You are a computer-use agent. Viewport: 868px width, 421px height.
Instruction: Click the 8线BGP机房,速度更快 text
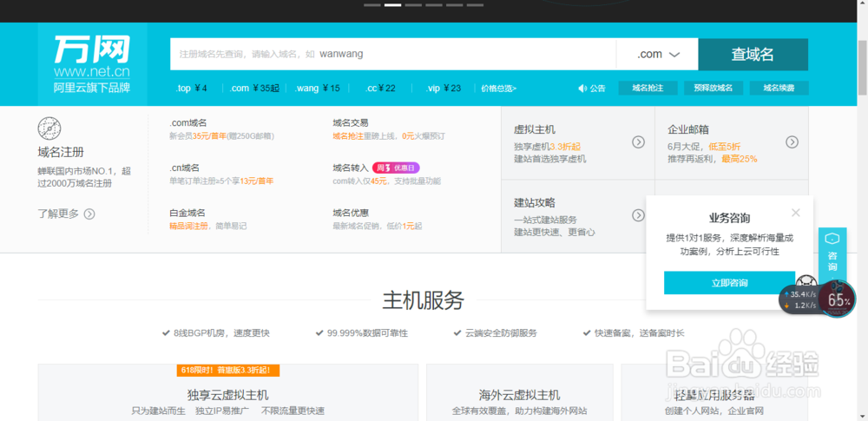[x=221, y=333]
